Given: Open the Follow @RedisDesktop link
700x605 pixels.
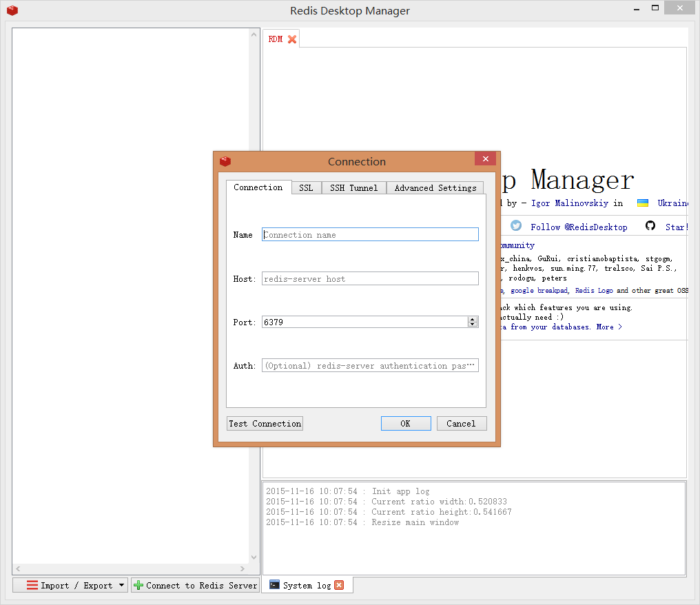Looking at the screenshot, I should point(579,227).
